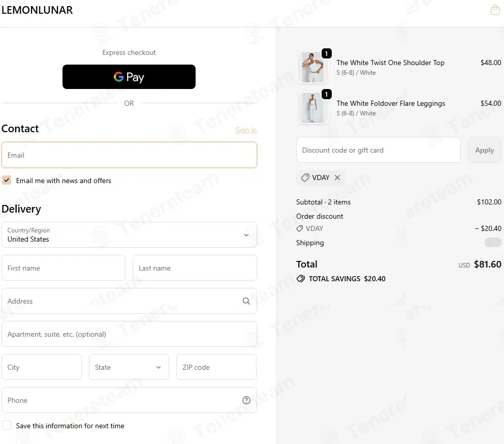This screenshot has height=444, width=504.
Task: Uncheck Email me with news and offers
Action: click(7, 180)
